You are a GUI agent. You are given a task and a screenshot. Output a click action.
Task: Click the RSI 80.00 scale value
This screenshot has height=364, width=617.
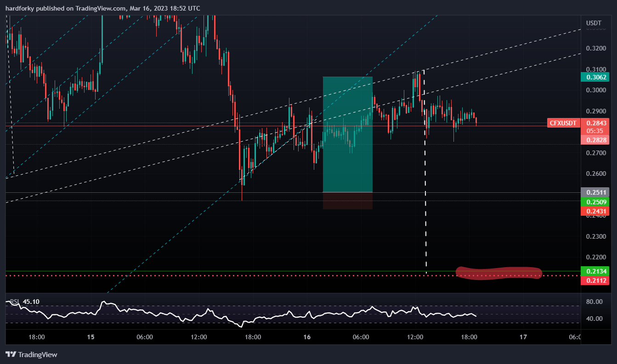(595, 302)
